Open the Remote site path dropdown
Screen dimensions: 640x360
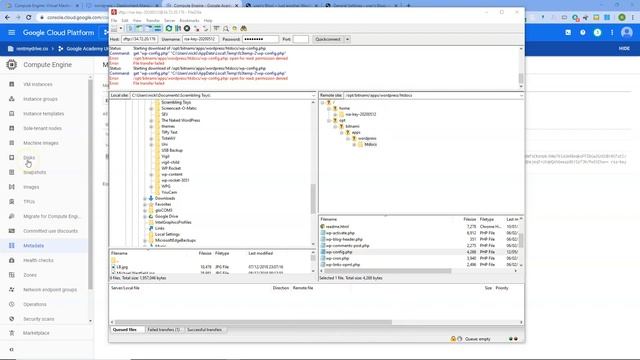tap(521, 95)
